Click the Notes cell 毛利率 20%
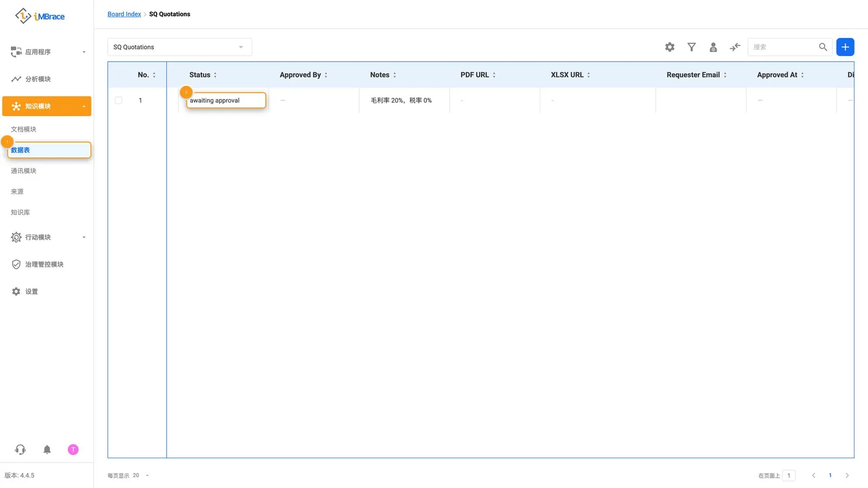868x488 pixels. coord(401,100)
